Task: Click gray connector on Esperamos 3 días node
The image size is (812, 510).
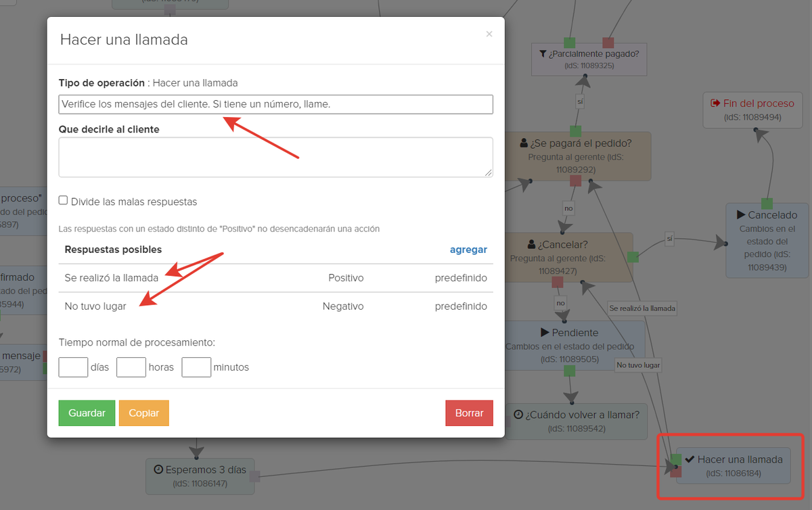Action: 255,477
